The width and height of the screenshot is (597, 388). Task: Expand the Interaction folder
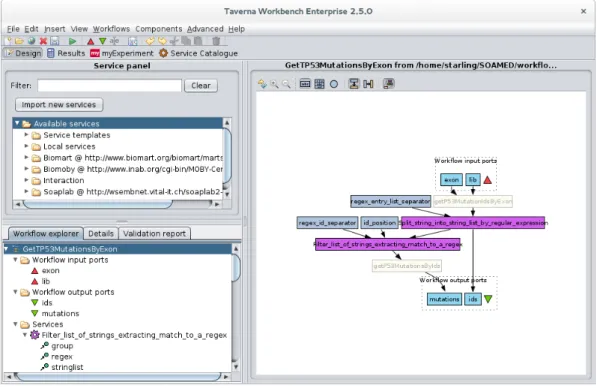click(26, 180)
